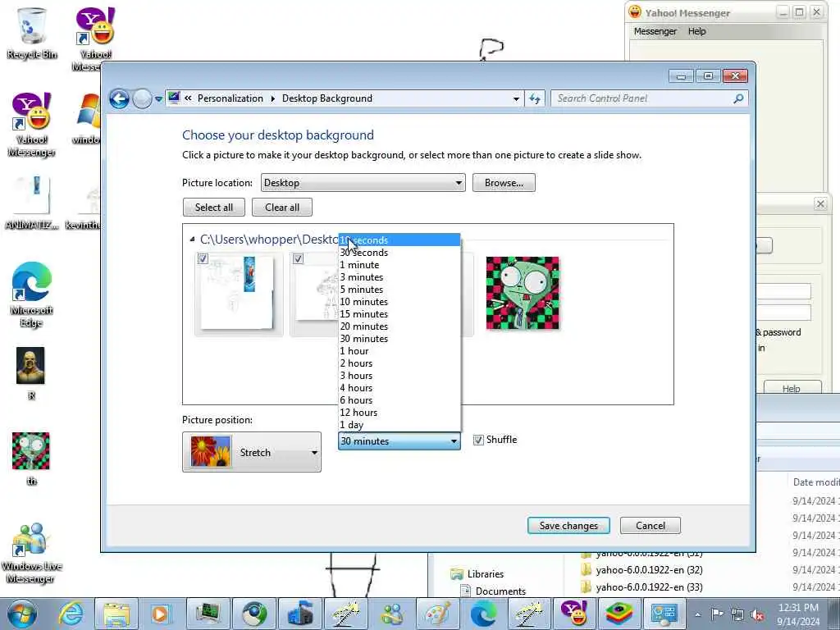Open the Microsoft Edge desktop shortcut
Image resolution: width=840 pixels, height=630 pixels.
(31, 294)
